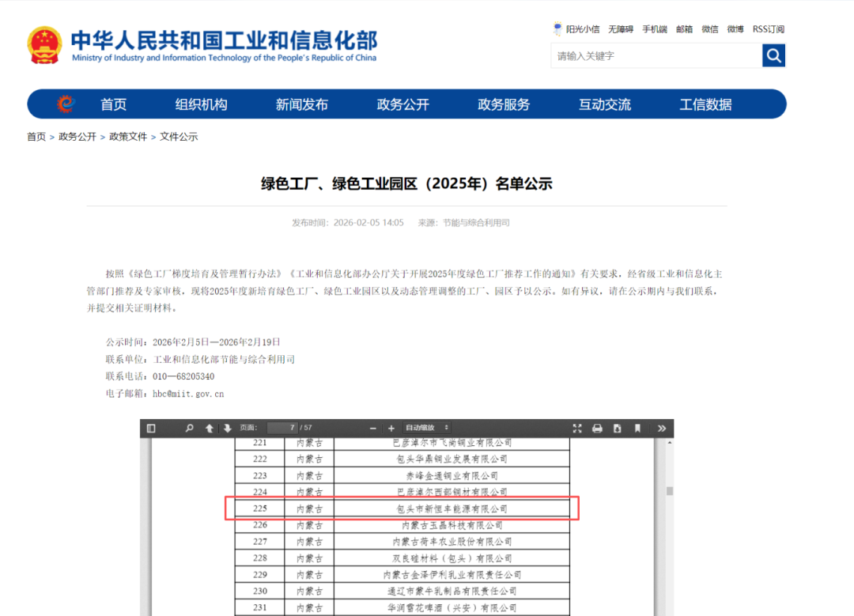Image resolution: width=854 pixels, height=616 pixels.
Task: Click the PDF bookmark current view icon
Action: (637, 429)
